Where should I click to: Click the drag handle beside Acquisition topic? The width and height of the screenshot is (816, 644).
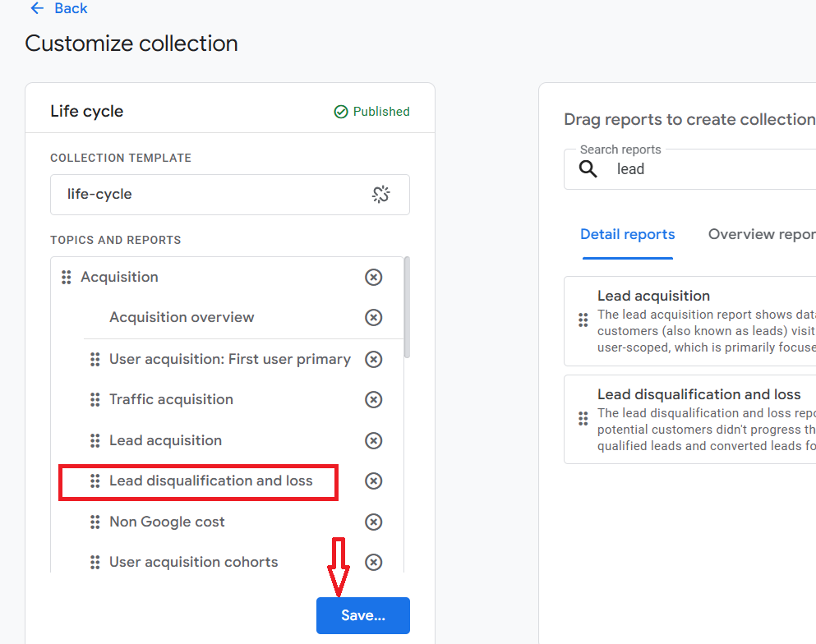[67, 278]
